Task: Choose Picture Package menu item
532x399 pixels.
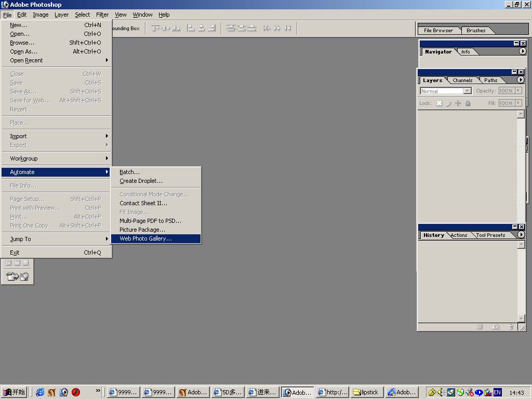Action: (156, 230)
